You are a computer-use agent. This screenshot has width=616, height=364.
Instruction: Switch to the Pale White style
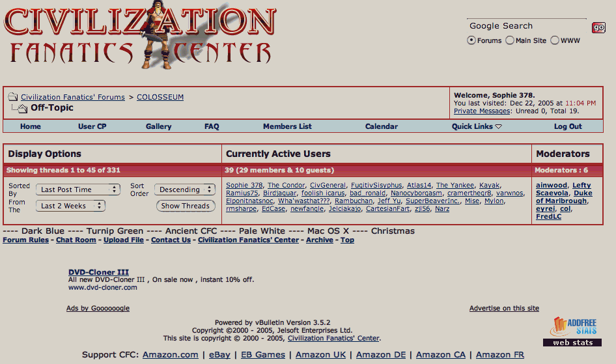click(x=262, y=231)
